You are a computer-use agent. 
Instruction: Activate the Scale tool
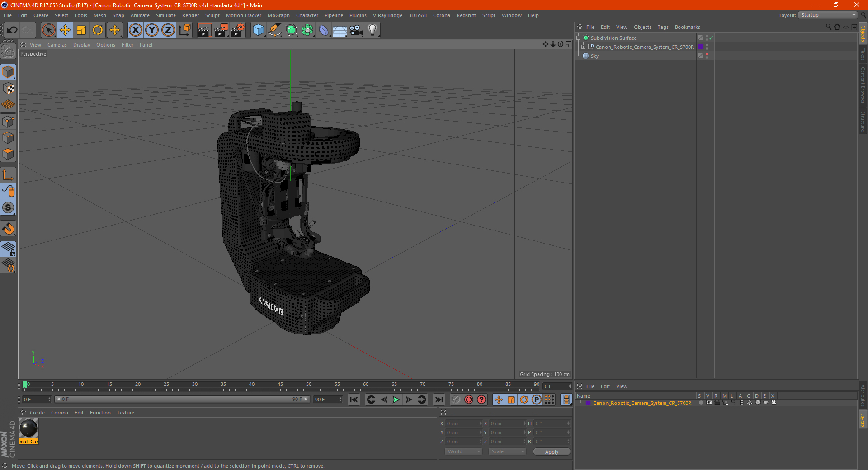coord(81,30)
